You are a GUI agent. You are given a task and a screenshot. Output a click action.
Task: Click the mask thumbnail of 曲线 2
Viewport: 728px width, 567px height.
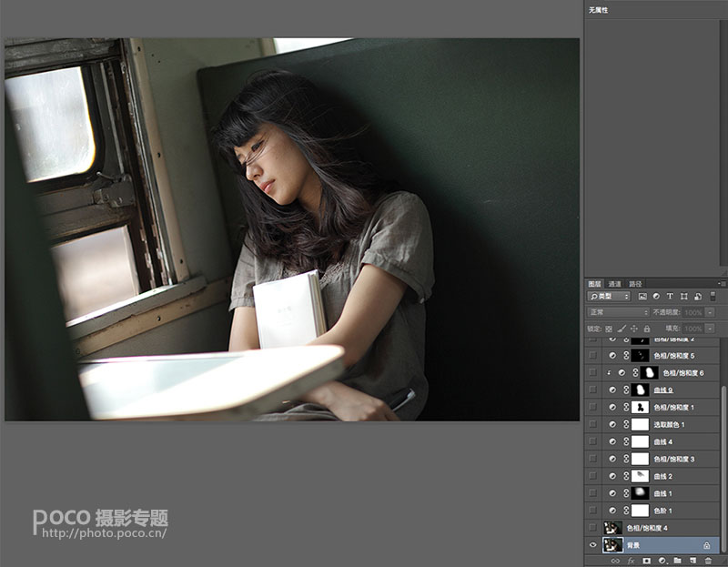[641, 476]
